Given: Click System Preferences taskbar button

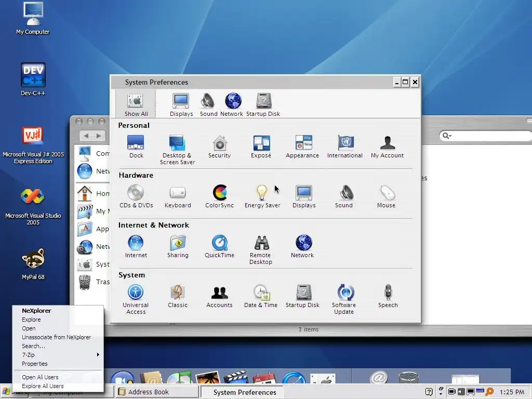Looking at the screenshot, I should click(x=242, y=392).
